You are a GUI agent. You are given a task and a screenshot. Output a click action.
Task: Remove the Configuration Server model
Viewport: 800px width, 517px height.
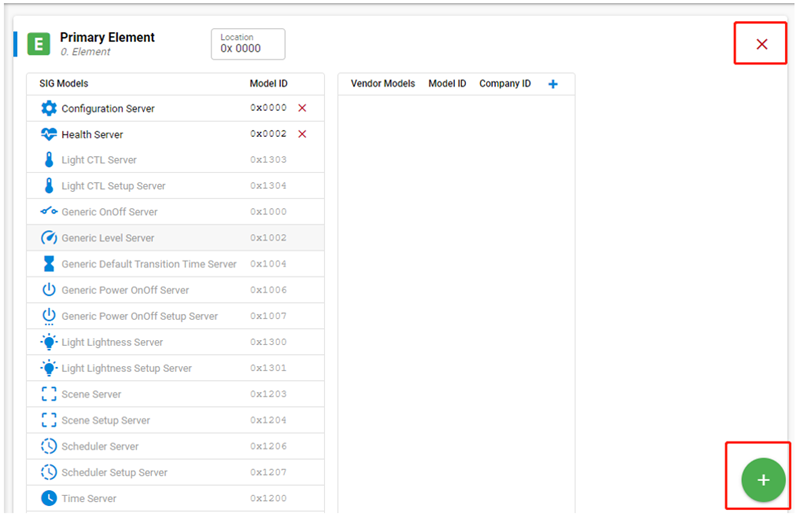pyautogui.click(x=302, y=108)
